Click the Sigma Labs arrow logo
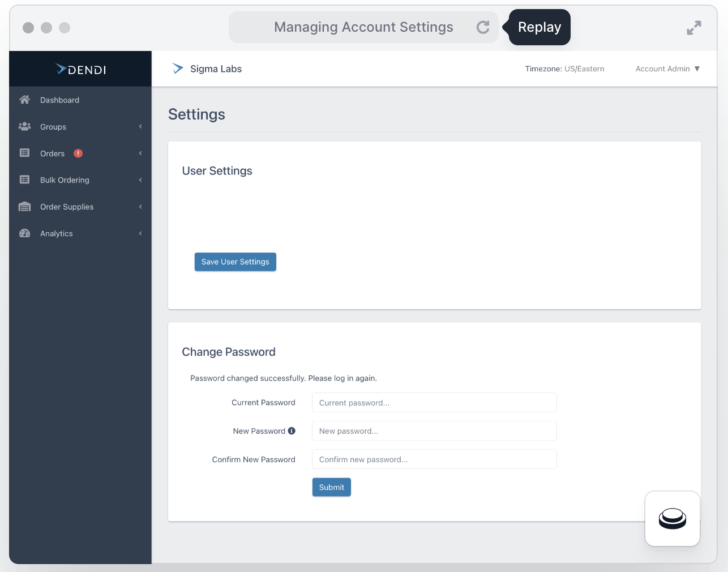Image resolution: width=728 pixels, height=572 pixels. (178, 69)
